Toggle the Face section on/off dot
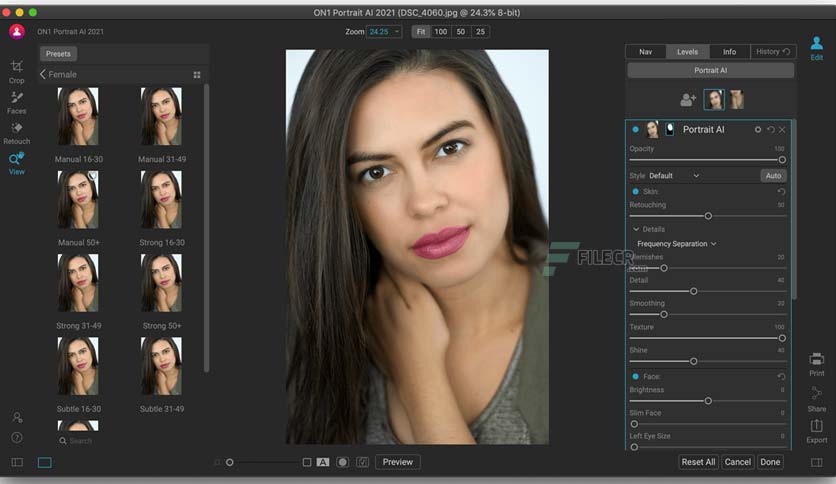 [x=636, y=376]
